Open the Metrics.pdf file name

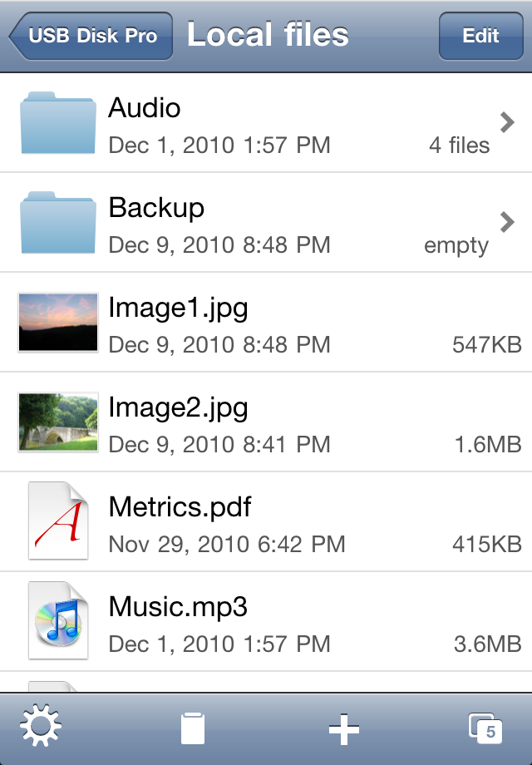pos(180,506)
